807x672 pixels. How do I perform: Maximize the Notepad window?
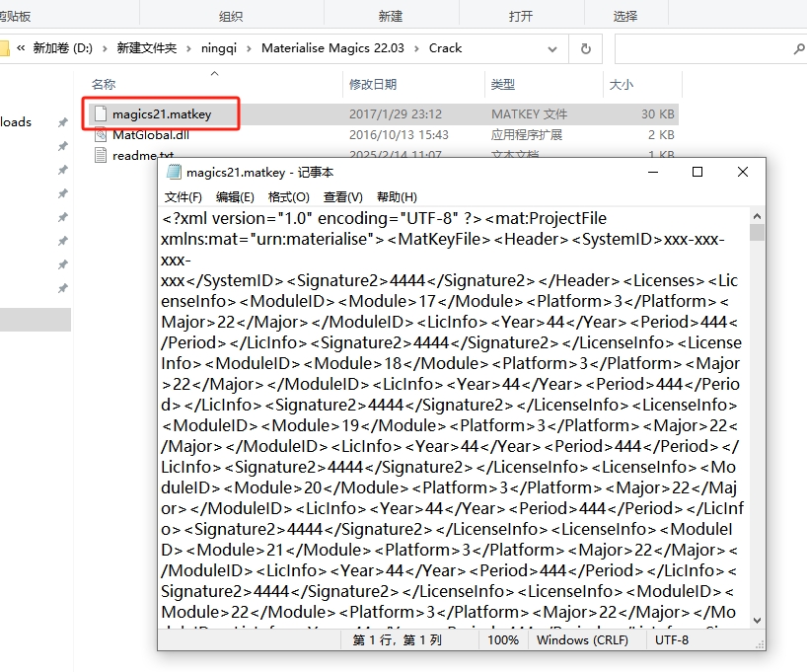(x=697, y=172)
